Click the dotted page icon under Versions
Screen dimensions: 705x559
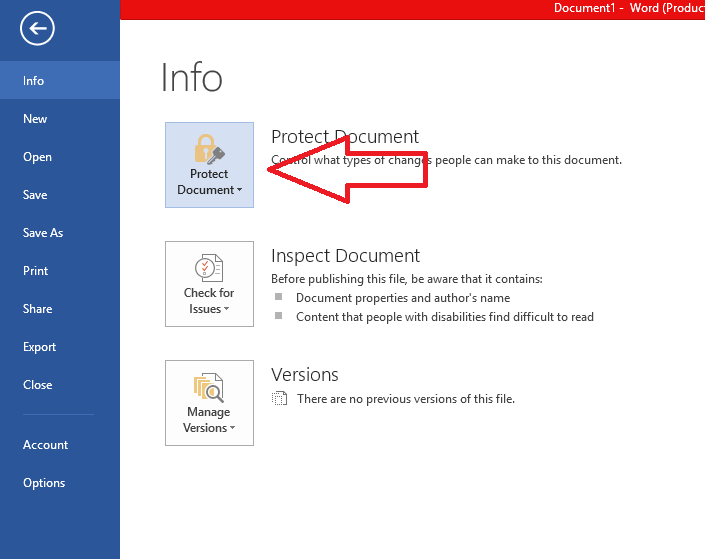(279, 398)
